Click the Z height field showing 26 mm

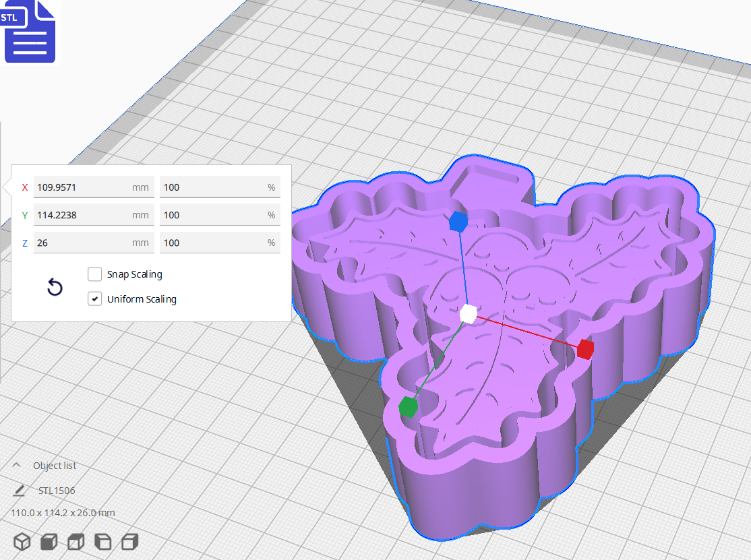click(93, 242)
